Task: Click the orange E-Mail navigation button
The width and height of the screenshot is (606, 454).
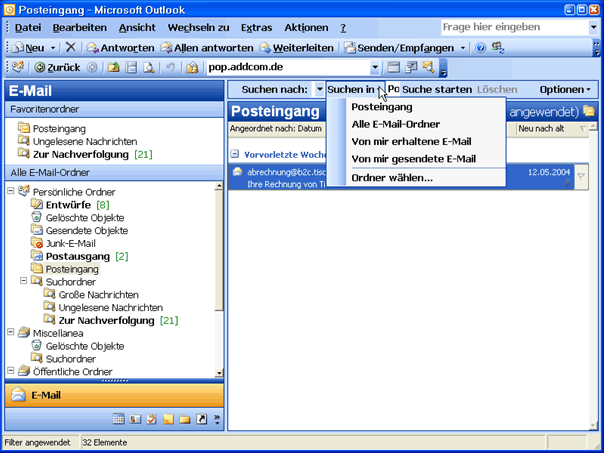Action: 114,395
